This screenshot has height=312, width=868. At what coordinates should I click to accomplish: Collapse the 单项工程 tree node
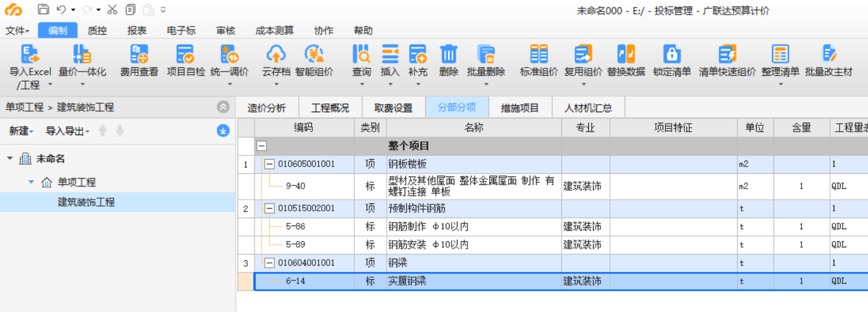(x=31, y=182)
